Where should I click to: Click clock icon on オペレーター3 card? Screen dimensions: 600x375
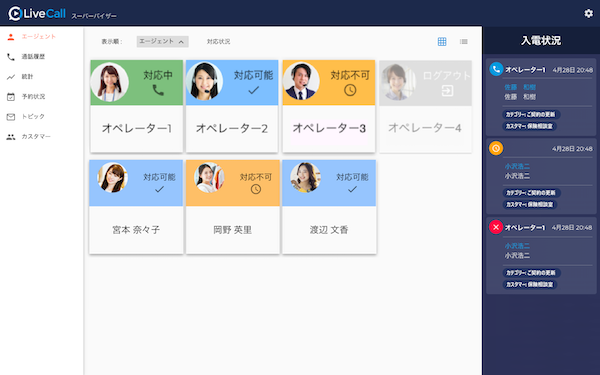click(x=350, y=90)
